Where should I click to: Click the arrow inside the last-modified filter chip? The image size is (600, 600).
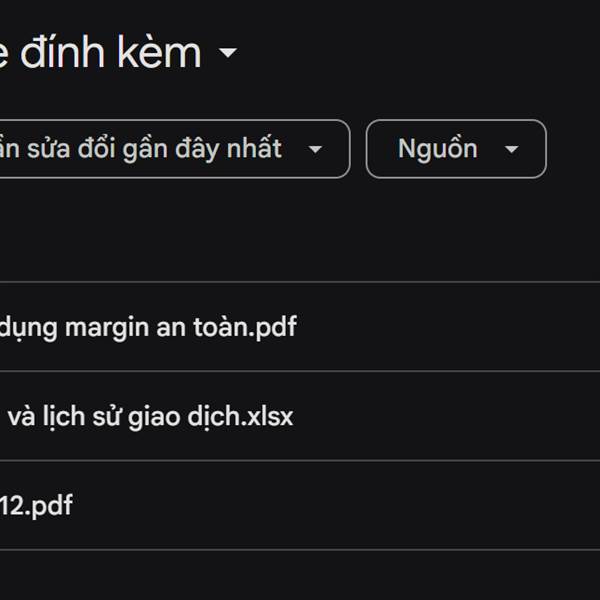pos(315,150)
